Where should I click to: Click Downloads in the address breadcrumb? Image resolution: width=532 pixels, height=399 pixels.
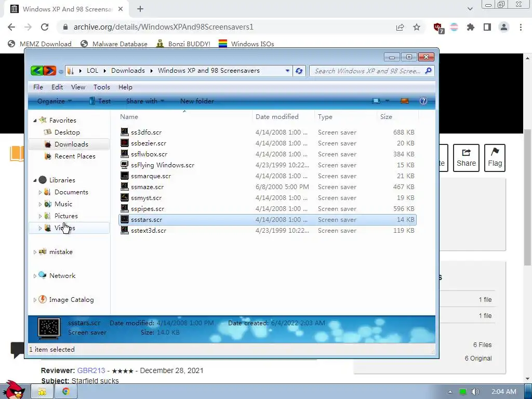pyautogui.click(x=128, y=71)
